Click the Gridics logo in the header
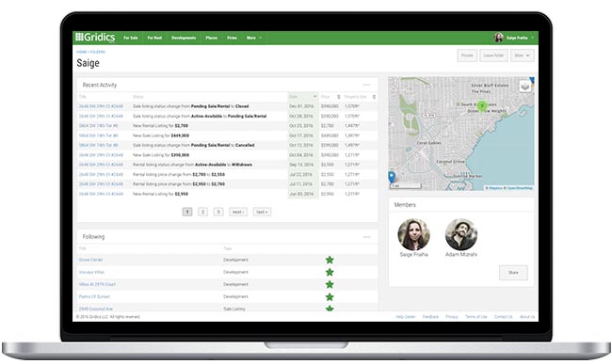Screen dimensions: 612x364 [95, 38]
